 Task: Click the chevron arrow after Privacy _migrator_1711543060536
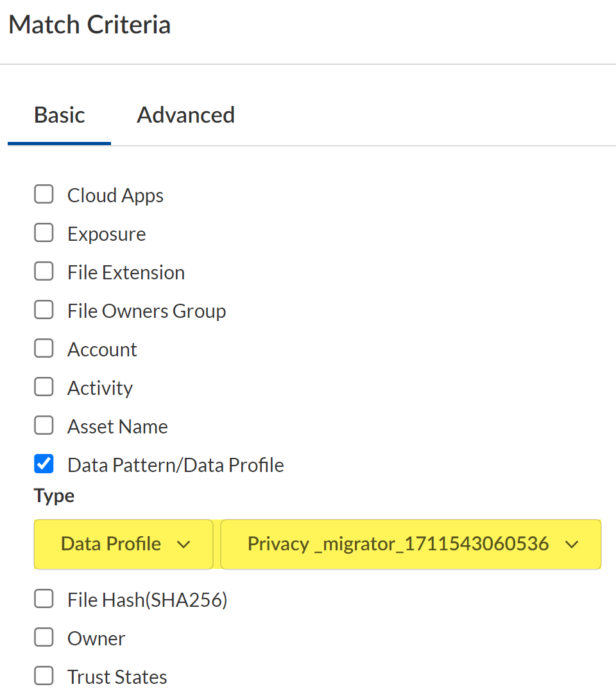(572, 545)
